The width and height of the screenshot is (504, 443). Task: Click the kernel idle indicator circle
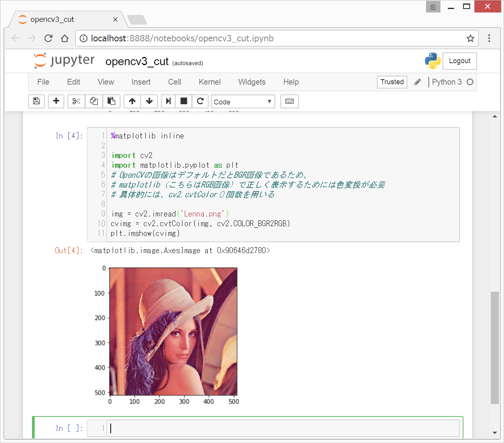pyautogui.click(x=470, y=82)
